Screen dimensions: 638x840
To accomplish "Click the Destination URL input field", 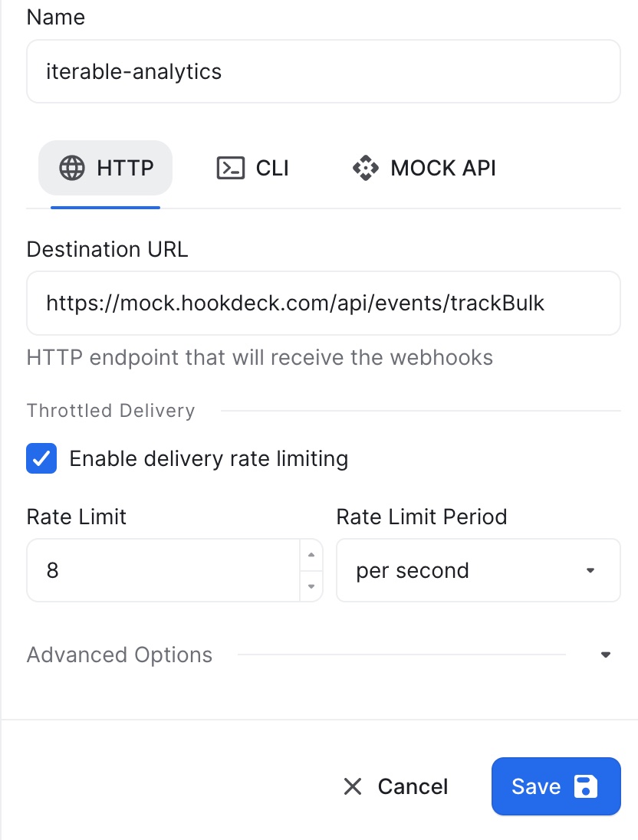I will point(323,303).
